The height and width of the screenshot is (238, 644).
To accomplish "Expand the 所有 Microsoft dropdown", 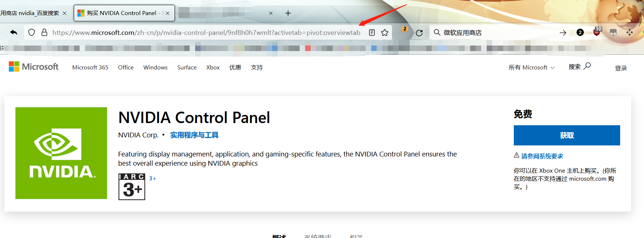I will pos(531,68).
